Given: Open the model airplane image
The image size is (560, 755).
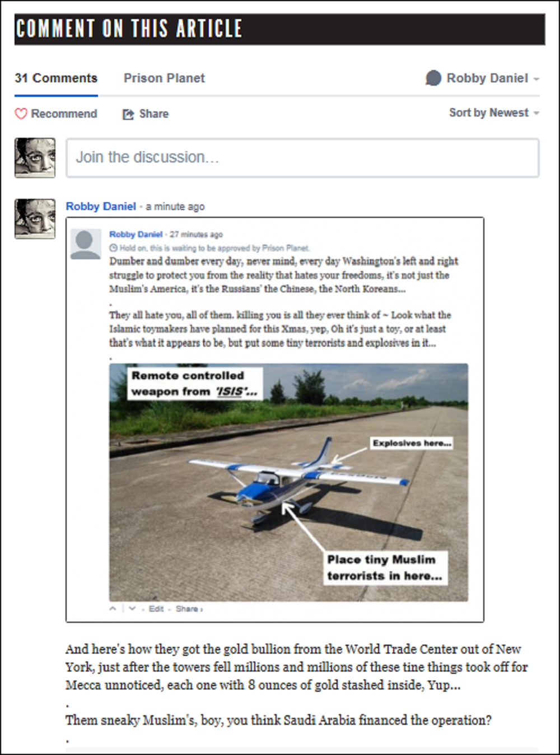Looking at the screenshot, I should point(288,482).
